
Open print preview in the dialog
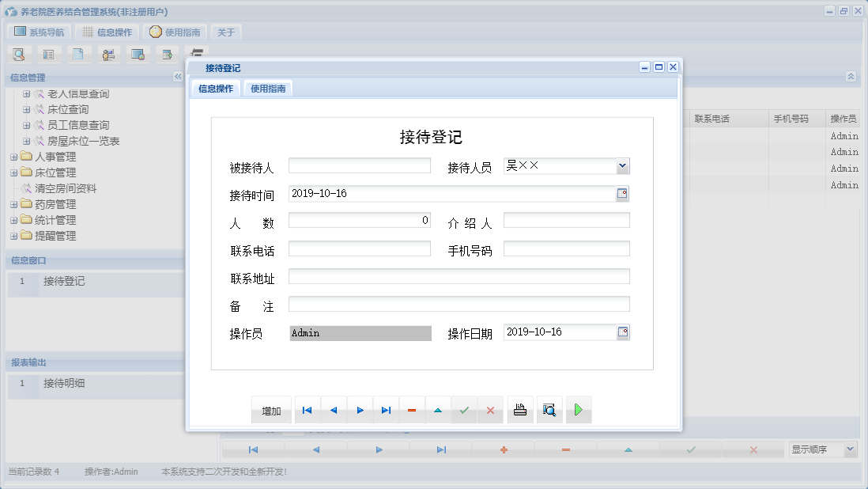pyautogui.click(x=549, y=409)
